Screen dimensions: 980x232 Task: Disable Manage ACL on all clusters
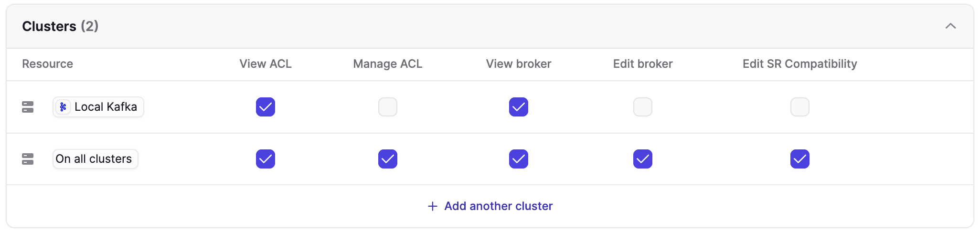[388, 159]
